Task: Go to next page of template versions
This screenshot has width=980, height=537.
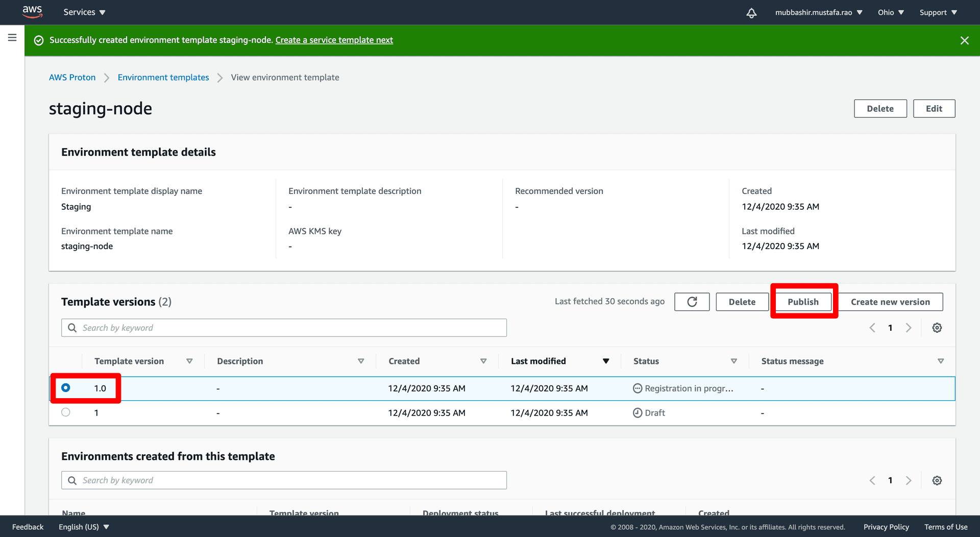Action: click(909, 328)
